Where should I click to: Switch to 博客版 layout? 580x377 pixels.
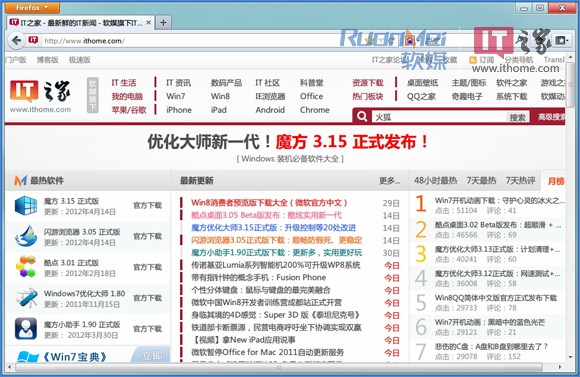click(47, 60)
